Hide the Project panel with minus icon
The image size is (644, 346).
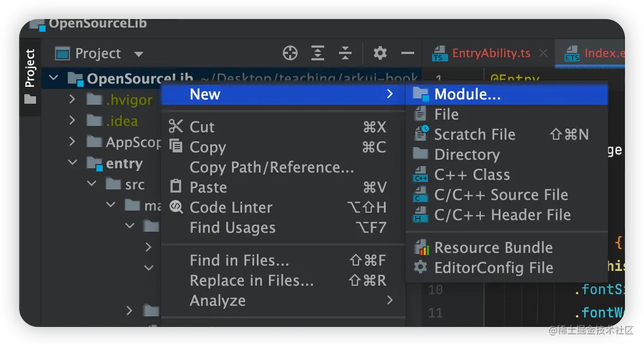pos(408,53)
